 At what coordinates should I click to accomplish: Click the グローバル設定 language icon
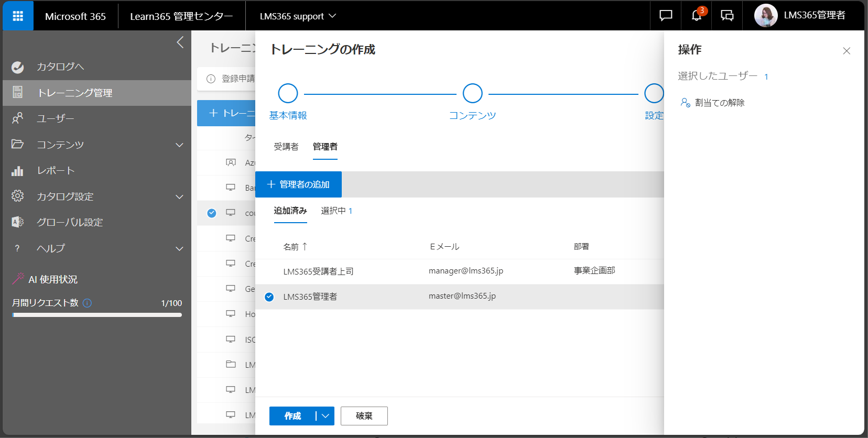[x=17, y=222]
